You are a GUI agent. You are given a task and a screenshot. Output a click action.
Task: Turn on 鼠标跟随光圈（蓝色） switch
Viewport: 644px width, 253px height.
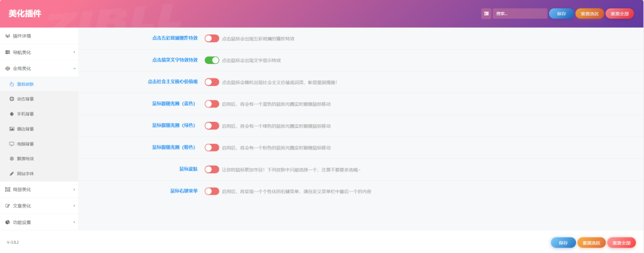click(x=211, y=104)
